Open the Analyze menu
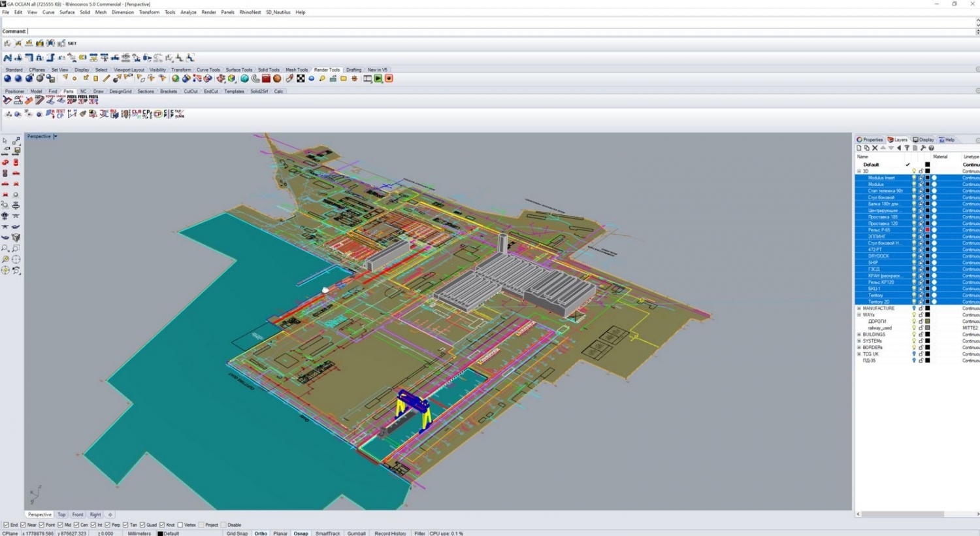 (188, 12)
